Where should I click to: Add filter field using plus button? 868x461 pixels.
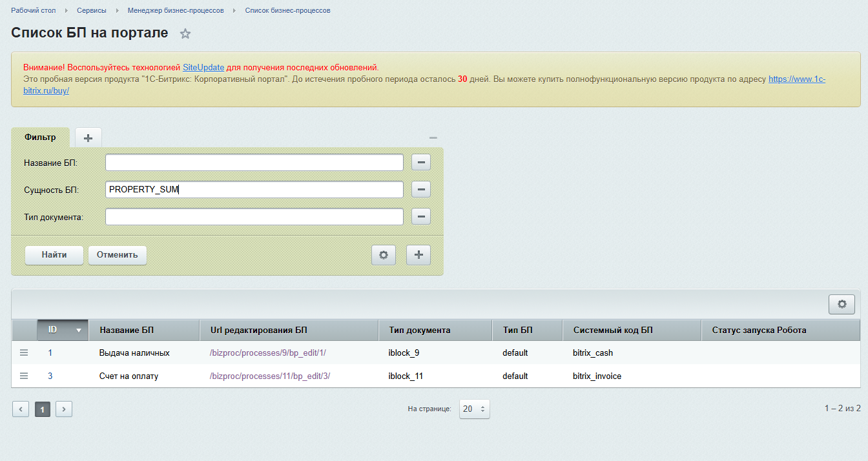click(x=418, y=255)
